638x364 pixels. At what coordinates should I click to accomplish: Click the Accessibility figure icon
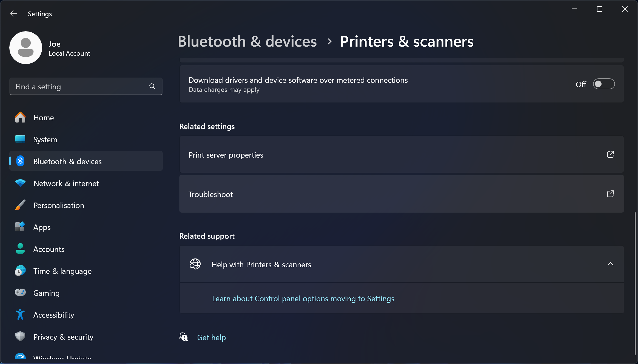pos(20,315)
